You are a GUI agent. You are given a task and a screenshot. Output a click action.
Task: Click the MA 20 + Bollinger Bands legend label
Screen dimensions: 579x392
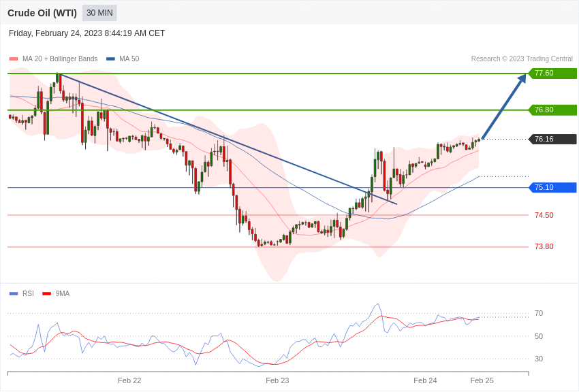[x=60, y=59]
